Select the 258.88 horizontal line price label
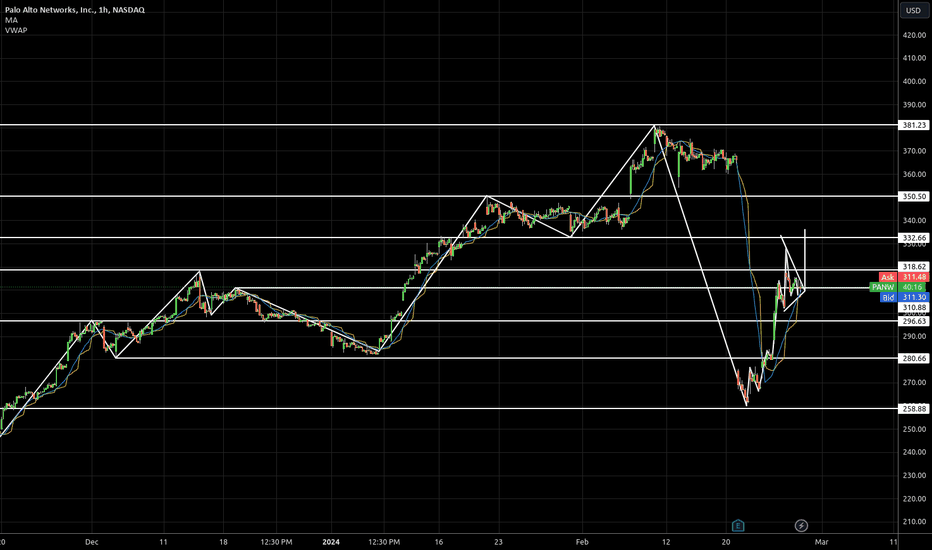The image size is (932, 550). (914, 409)
